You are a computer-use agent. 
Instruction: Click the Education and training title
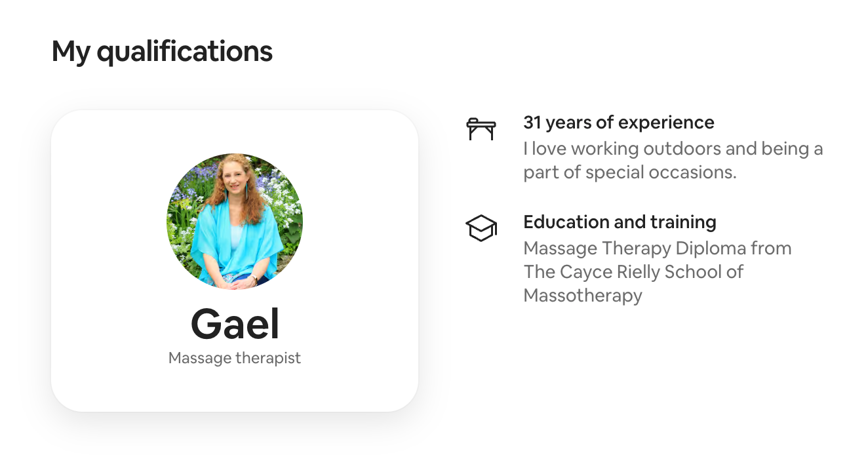pos(620,222)
